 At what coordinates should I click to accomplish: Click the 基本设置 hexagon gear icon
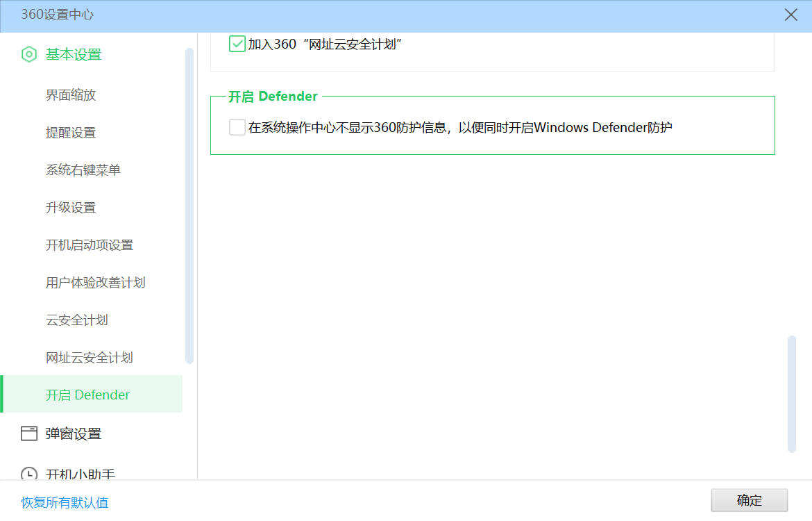29,54
